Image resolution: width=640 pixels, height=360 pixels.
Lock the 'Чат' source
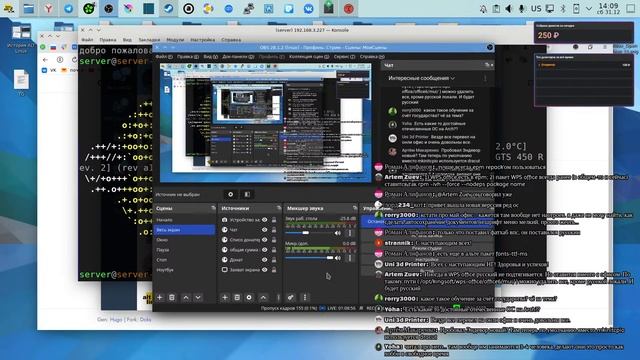pyautogui.click(x=274, y=230)
